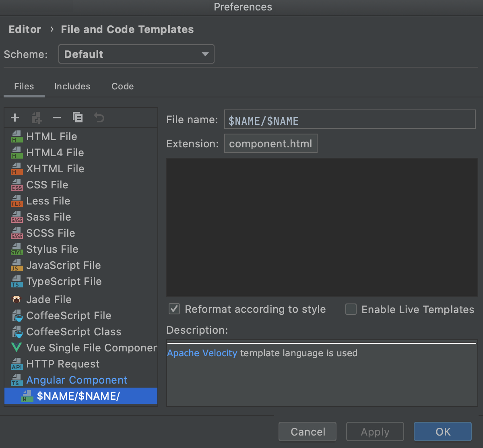Select Angular Component in the template list
This screenshot has height=448, width=483.
(x=76, y=380)
